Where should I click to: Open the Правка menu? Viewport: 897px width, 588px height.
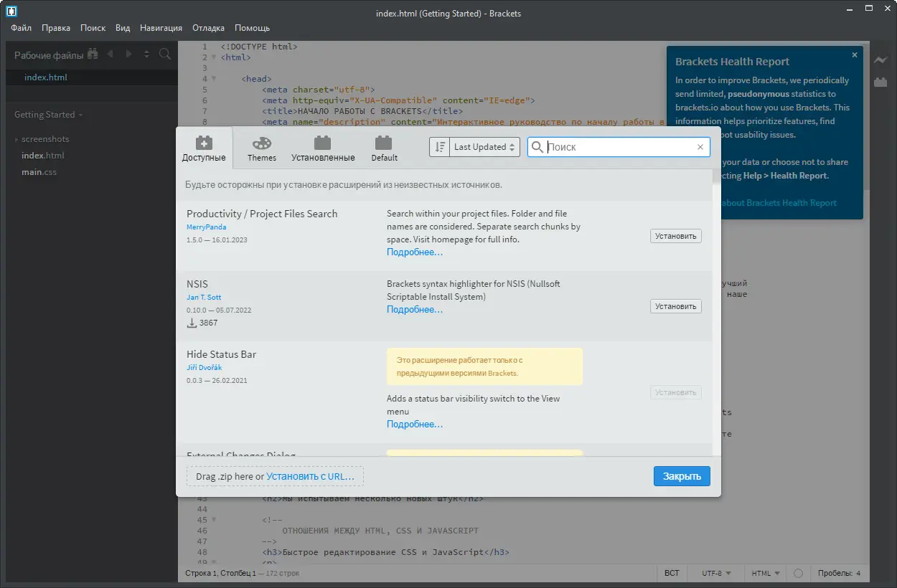(x=56, y=28)
